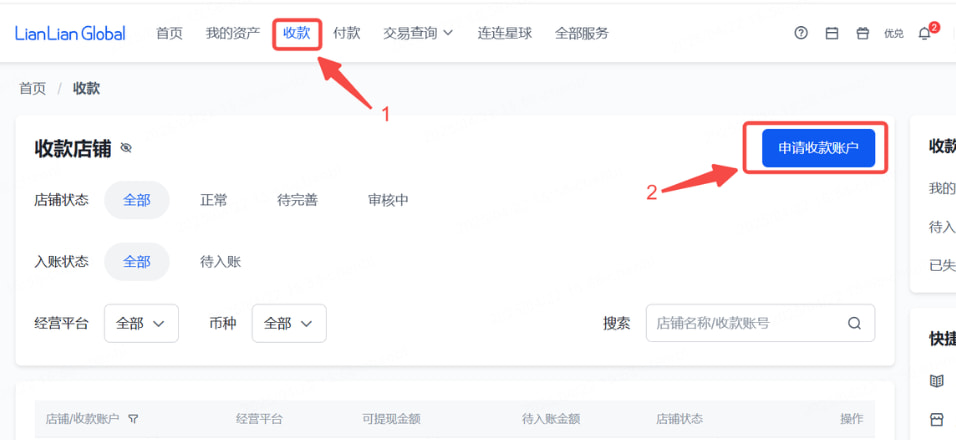Select 全部 under 店铺状态
Viewport: 956px width, 440px height.
pos(137,200)
